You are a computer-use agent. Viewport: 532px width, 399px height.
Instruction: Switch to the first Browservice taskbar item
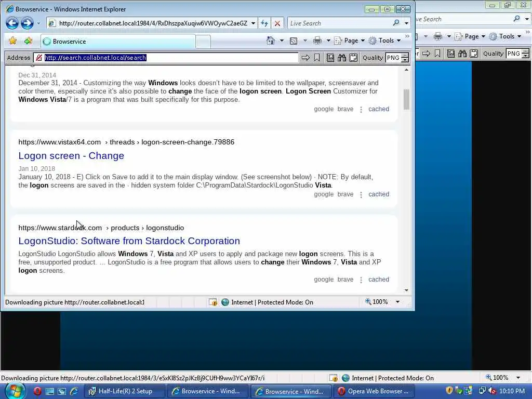tap(209, 391)
